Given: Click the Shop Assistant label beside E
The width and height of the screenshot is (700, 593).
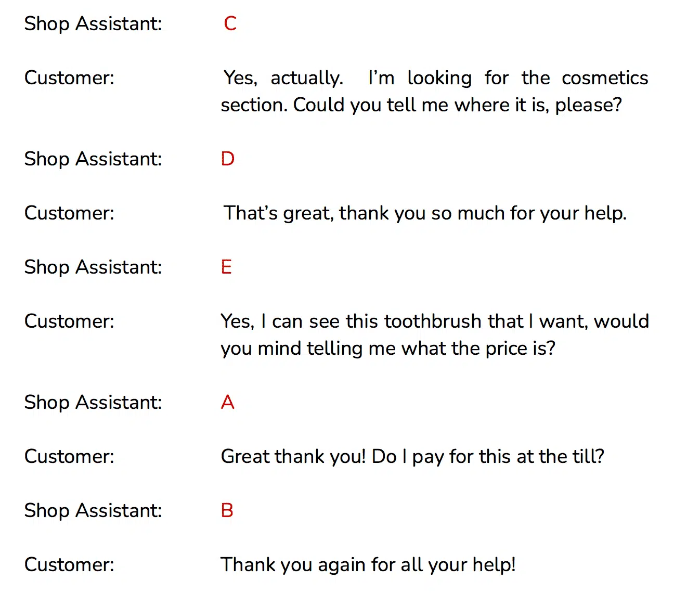Looking at the screenshot, I should (x=93, y=267).
